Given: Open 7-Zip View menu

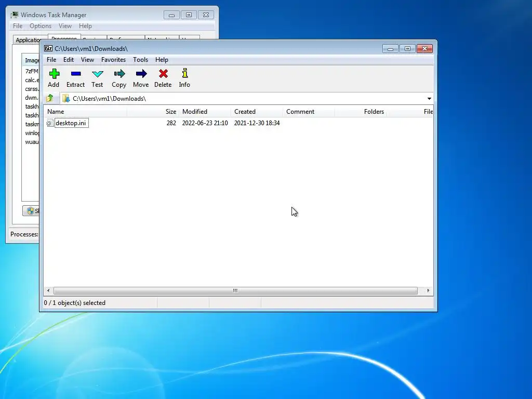Looking at the screenshot, I should tap(87, 60).
